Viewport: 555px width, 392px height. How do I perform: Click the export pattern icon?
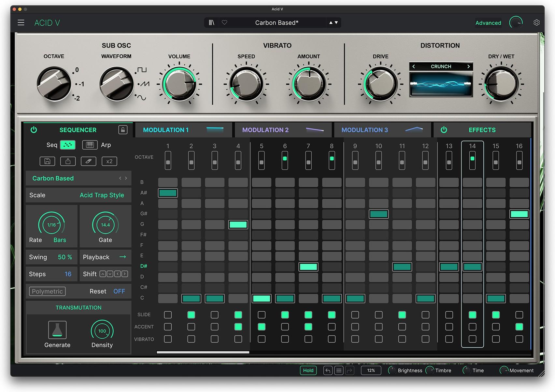click(68, 161)
